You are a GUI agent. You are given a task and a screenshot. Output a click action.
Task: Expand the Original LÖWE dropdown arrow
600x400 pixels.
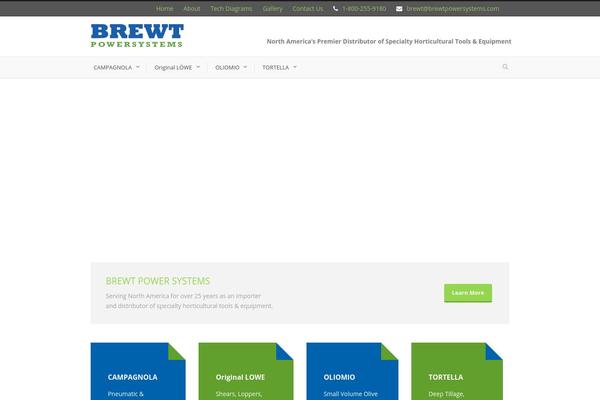coord(198,67)
